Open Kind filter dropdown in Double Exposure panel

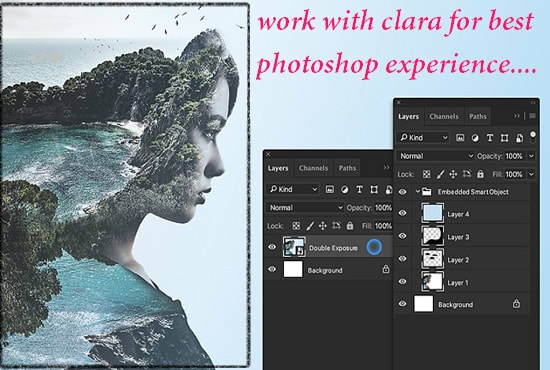click(x=293, y=189)
